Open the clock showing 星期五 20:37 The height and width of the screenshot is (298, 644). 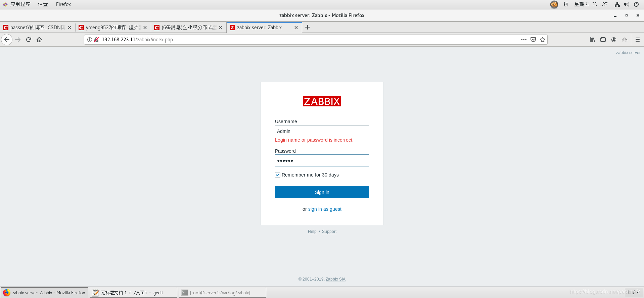point(591,4)
